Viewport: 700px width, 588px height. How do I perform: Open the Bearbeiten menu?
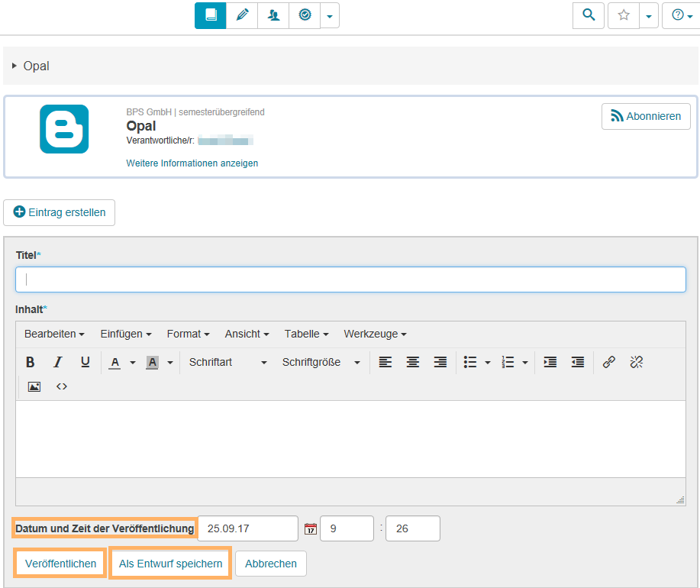coord(54,334)
